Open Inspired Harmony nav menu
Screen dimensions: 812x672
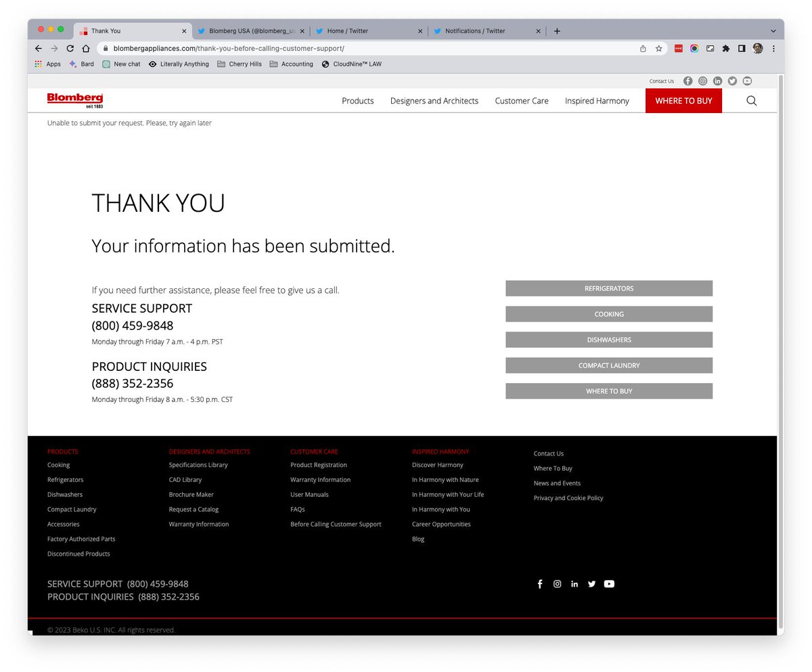(597, 101)
